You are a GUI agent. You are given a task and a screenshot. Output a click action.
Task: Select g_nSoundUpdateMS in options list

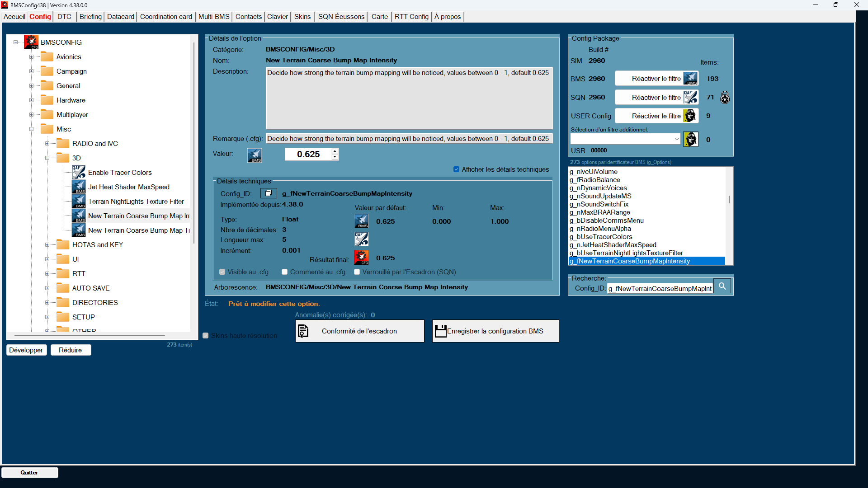point(600,196)
